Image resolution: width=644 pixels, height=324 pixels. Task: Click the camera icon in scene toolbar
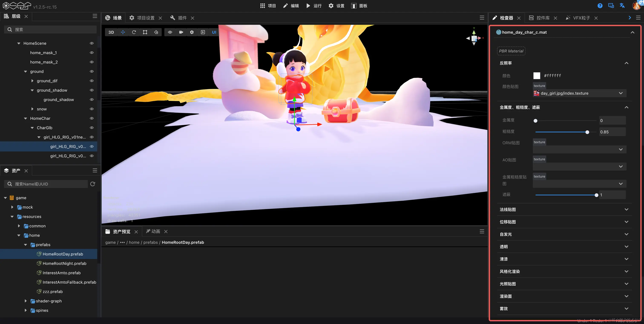coord(181,32)
